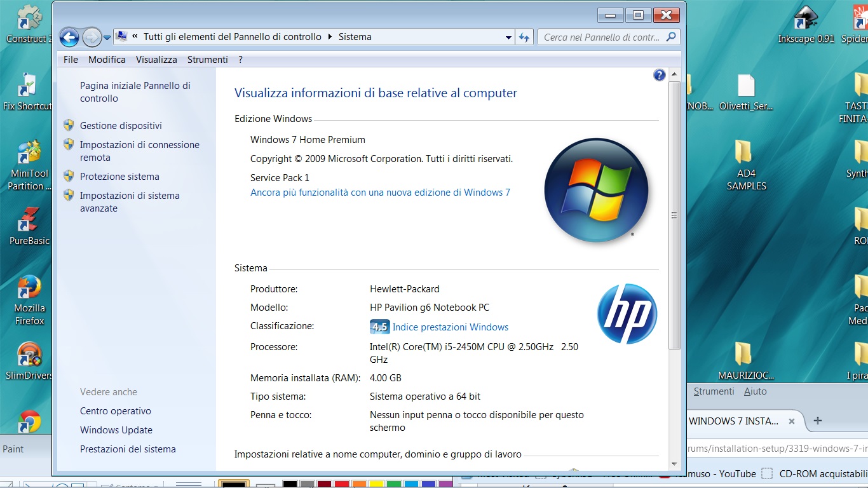Viewport: 868px width, 488px height.
Task: Open the Modifica menu
Action: tap(107, 59)
